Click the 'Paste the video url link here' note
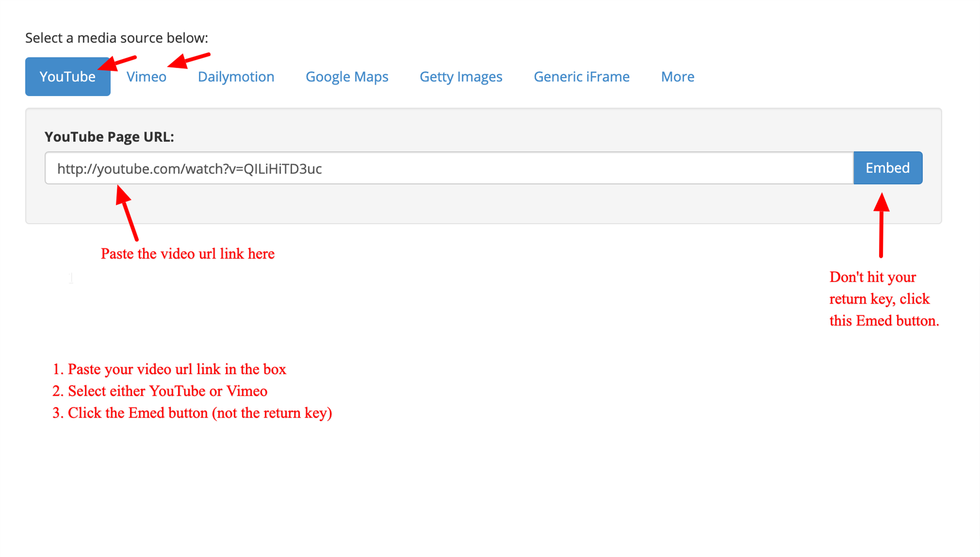 point(187,254)
